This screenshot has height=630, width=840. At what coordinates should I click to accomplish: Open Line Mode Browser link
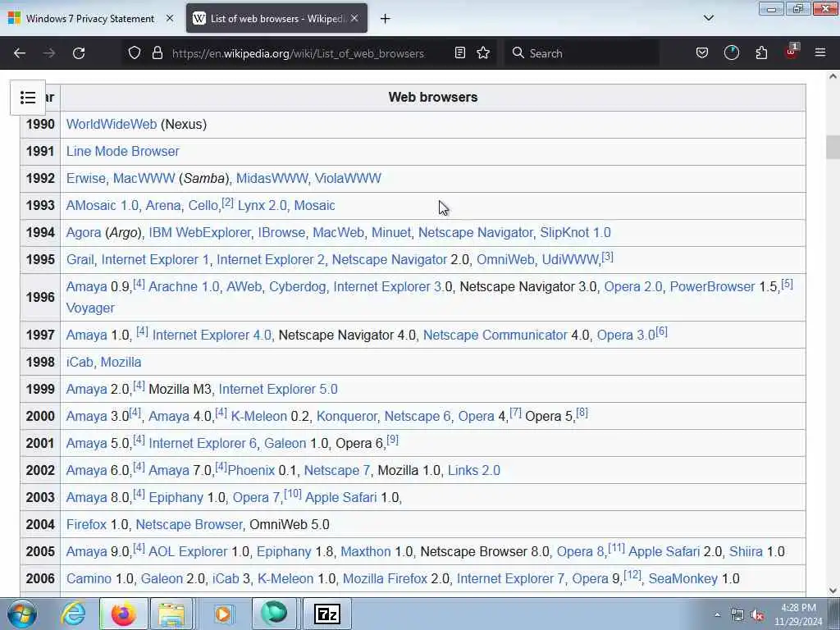pos(123,151)
